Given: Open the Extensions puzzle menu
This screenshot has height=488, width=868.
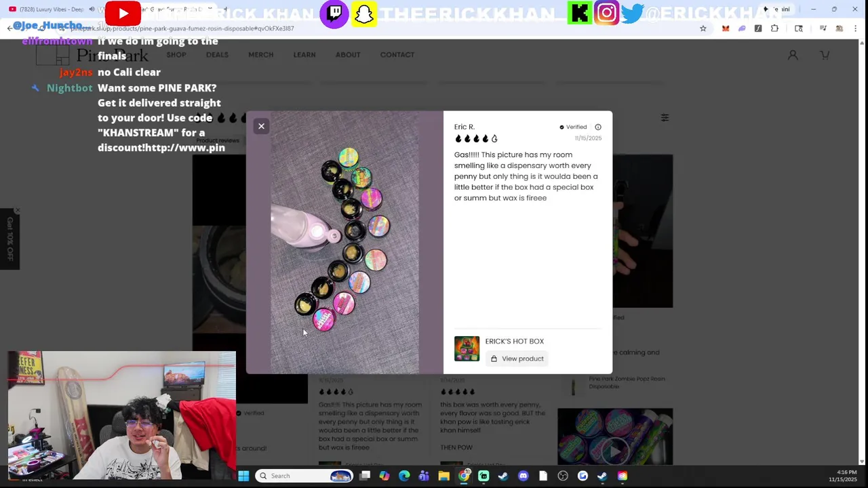Looking at the screenshot, I should [x=774, y=28].
